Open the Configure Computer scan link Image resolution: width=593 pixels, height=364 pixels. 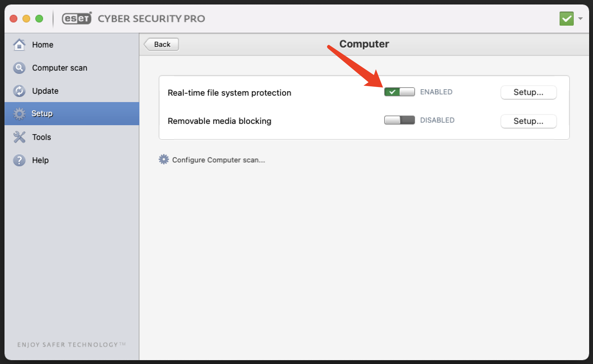(218, 160)
